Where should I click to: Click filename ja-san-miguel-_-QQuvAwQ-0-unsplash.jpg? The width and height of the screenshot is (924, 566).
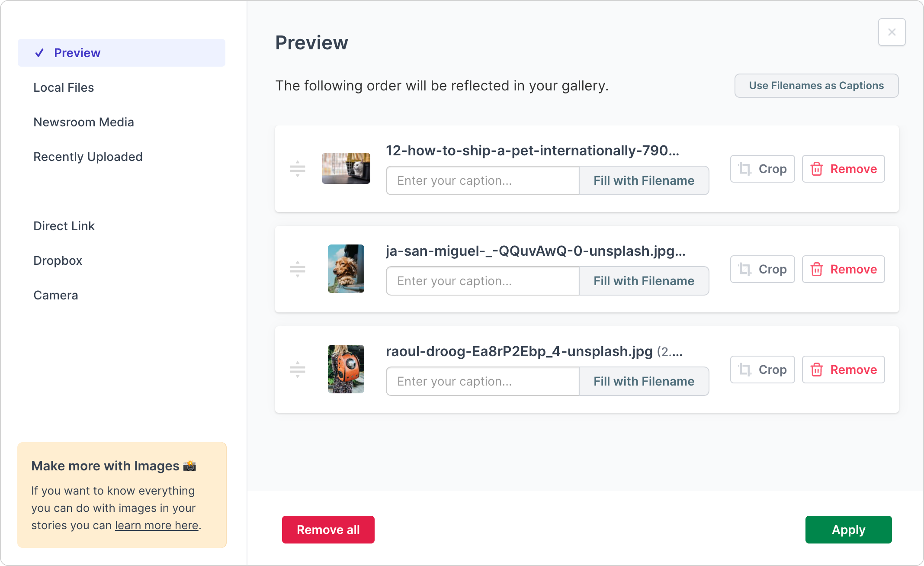point(536,251)
